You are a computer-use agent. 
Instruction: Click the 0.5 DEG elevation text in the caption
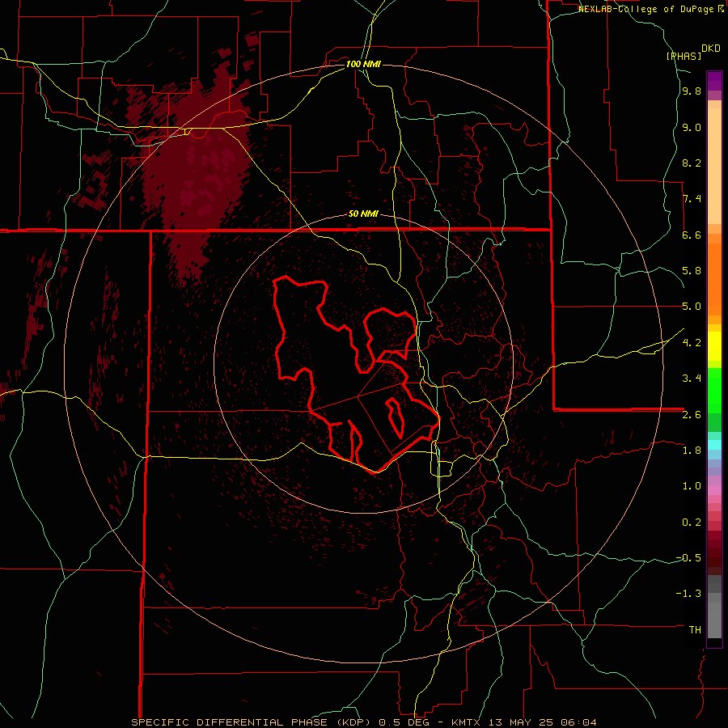404,722
